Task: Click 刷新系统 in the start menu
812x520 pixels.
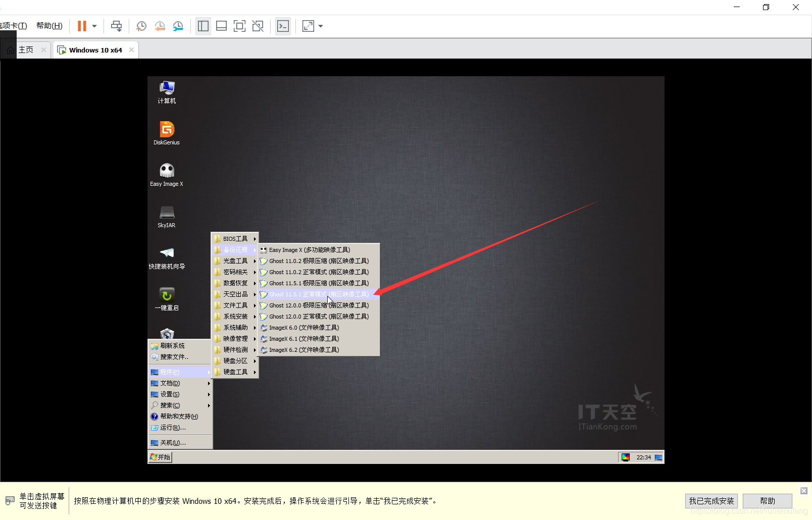Action: point(180,346)
